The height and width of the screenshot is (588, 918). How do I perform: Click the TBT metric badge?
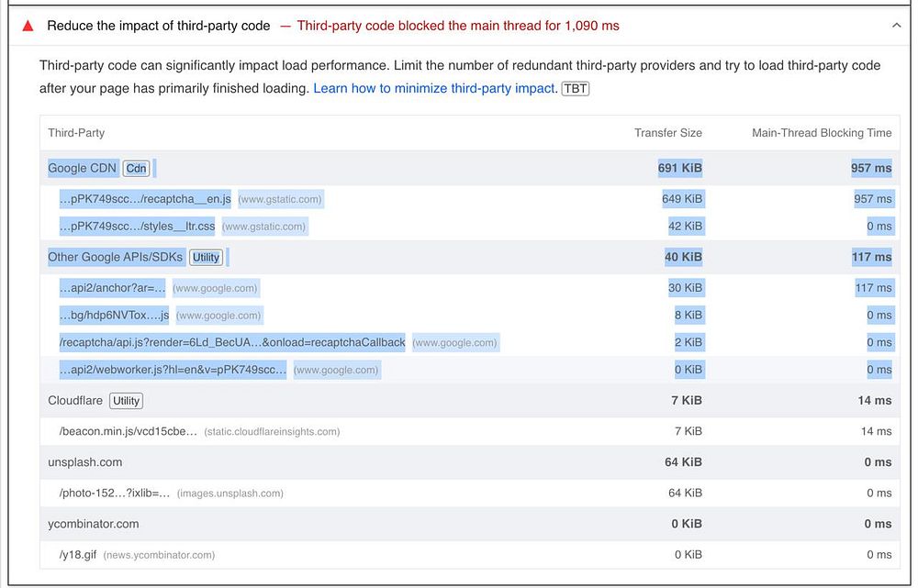coord(576,88)
